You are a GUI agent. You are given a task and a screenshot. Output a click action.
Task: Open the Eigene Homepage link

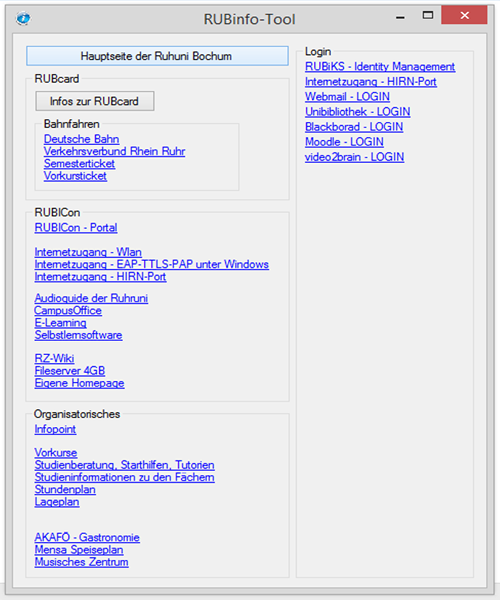(80, 383)
